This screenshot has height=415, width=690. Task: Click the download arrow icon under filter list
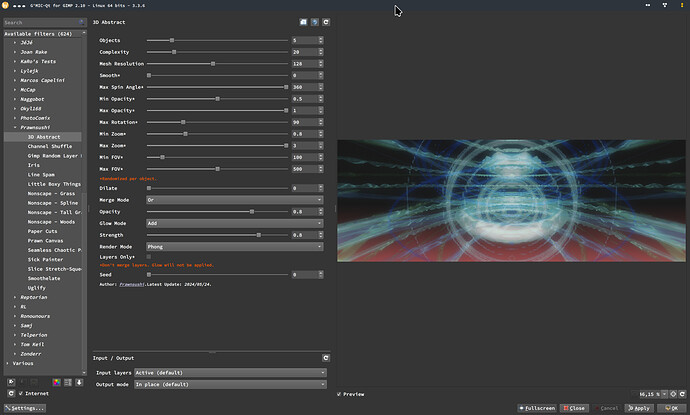tap(80, 381)
